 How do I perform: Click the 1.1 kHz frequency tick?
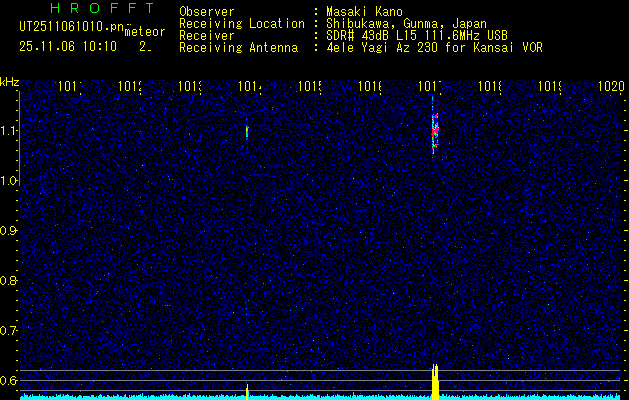tap(9, 130)
